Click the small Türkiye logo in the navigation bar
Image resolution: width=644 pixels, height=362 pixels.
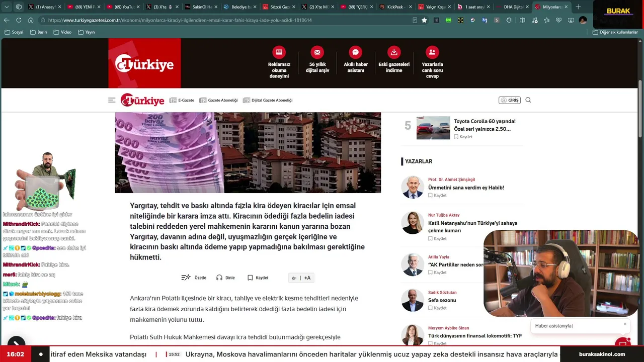[x=142, y=100]
